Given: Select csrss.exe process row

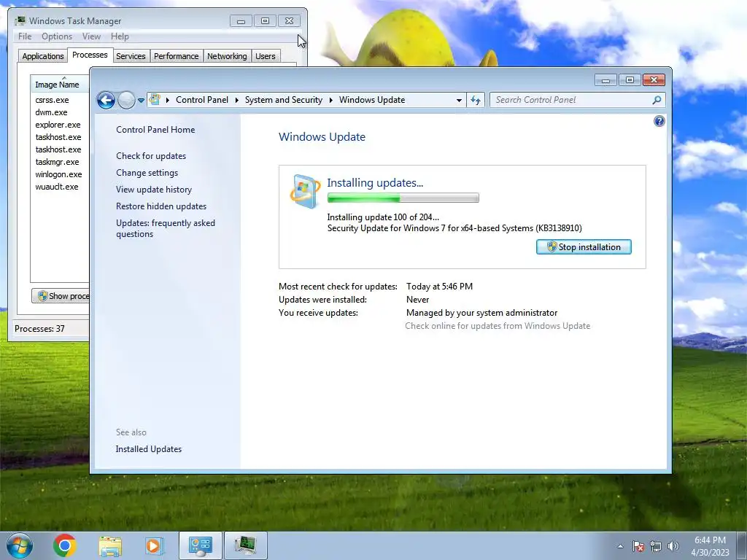Looking at the screenshot, I should 61,100.
